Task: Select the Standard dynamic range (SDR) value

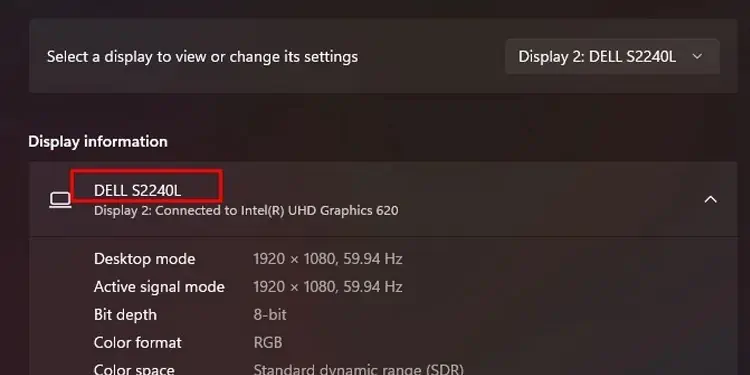Action: pyautogui.click(x=358, y=369)
